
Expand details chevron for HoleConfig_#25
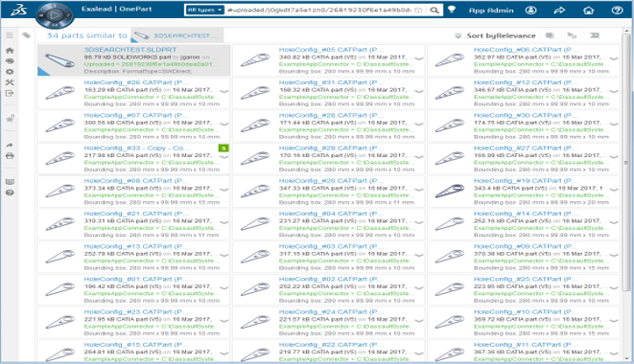pyautogui.click(x=614, y=287)
